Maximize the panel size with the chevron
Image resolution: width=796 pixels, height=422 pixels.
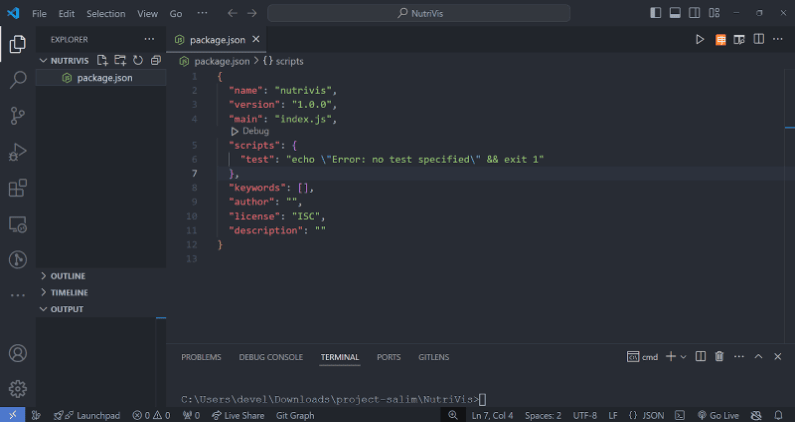tap(758, 356)
